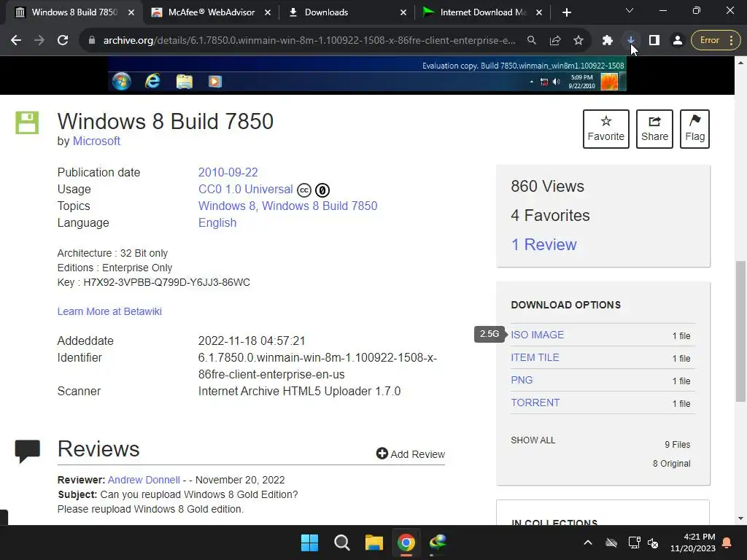Click the Share button
This screenshot has height=560, width=747.
point(654,129)
